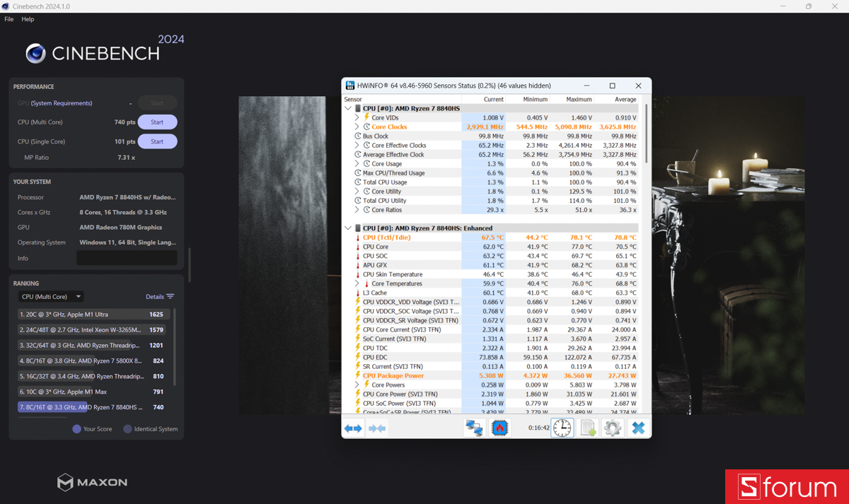The width and height of the screenshot is (849, 504).
Task: Click the HWiNFO title bar app icon
Action: point(350,86)
